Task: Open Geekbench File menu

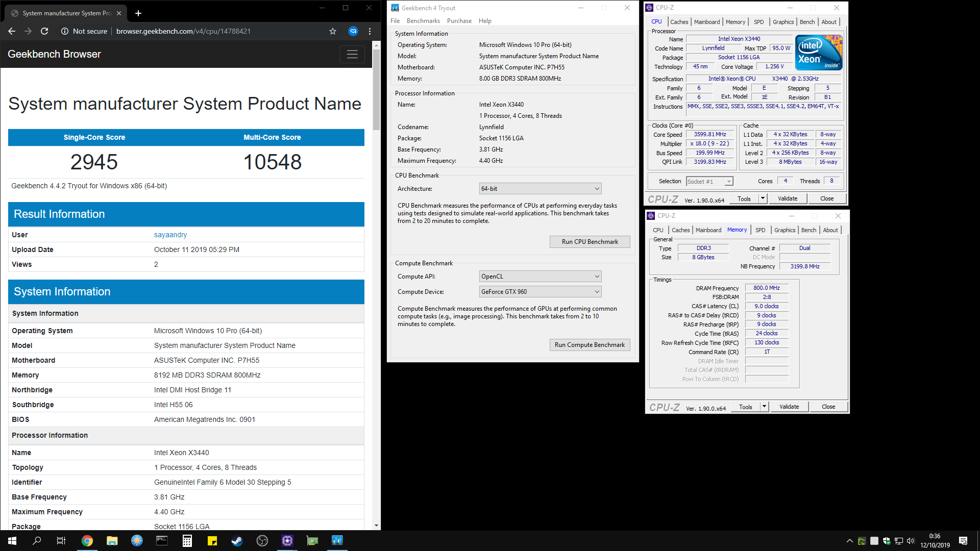Action: (x=395, y=21)
